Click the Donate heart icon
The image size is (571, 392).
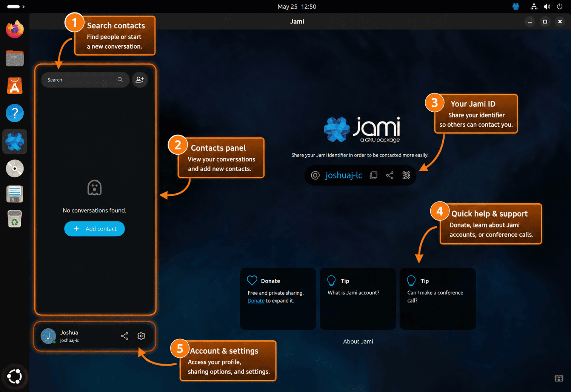(252, 280)
